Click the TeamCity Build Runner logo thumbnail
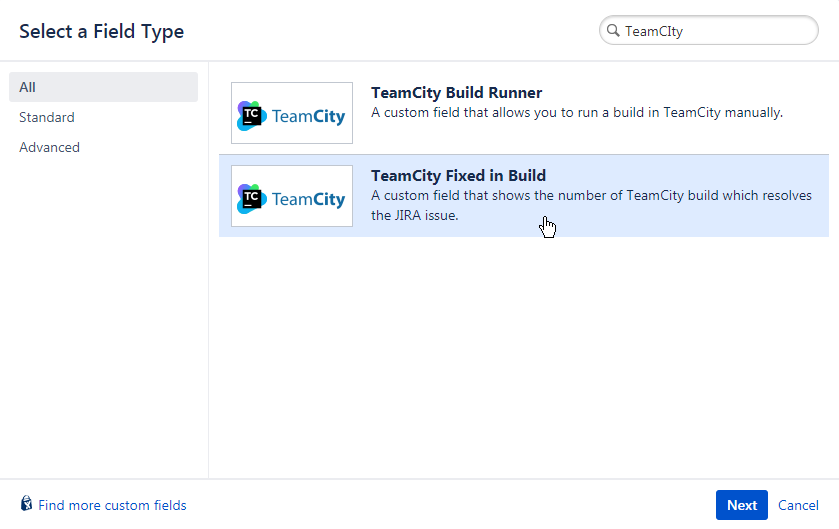The height and width of the screenshot is (529, 839). point(292,113)
